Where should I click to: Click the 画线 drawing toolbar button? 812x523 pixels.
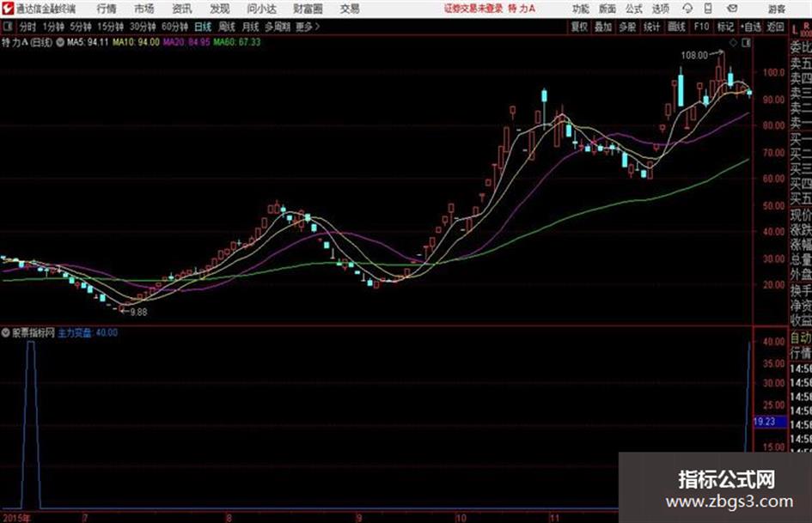point(675,27)
